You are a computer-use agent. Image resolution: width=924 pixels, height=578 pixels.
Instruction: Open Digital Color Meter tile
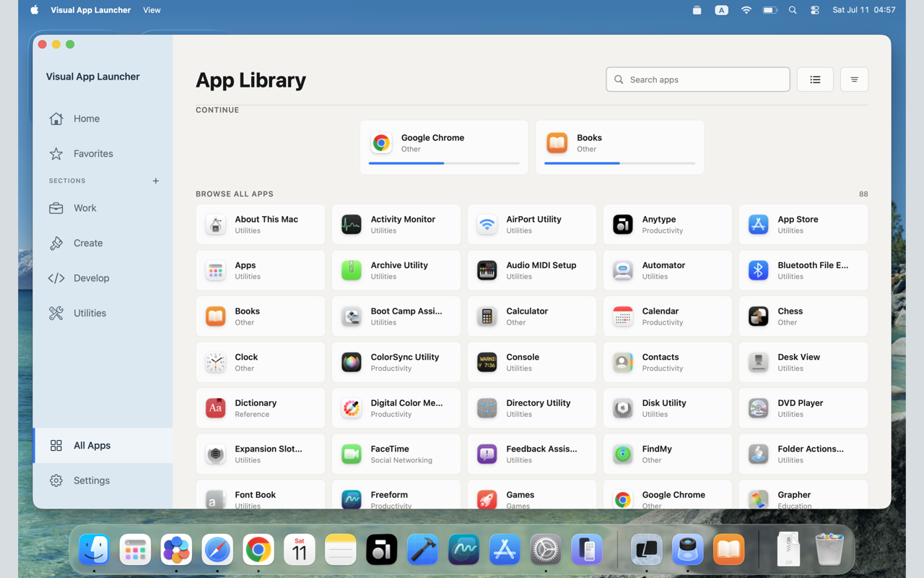(396, 408)
